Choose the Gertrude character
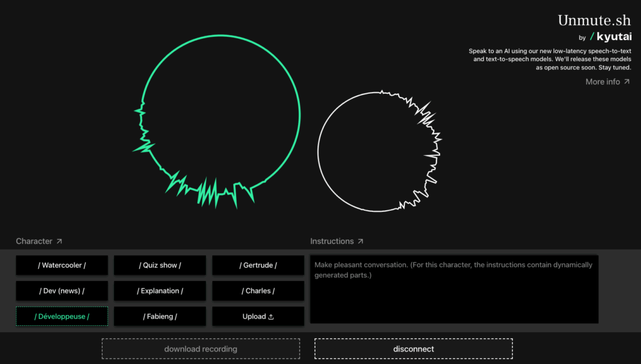The image size is (641, 364). [258, 265]
